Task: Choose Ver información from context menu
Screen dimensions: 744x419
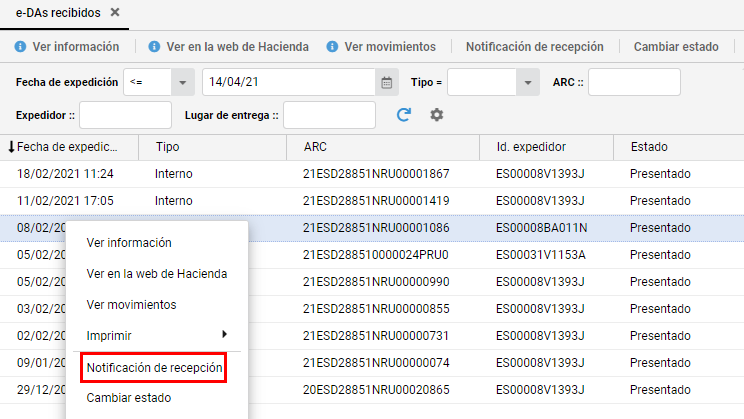Action: (x=129, y=242)
